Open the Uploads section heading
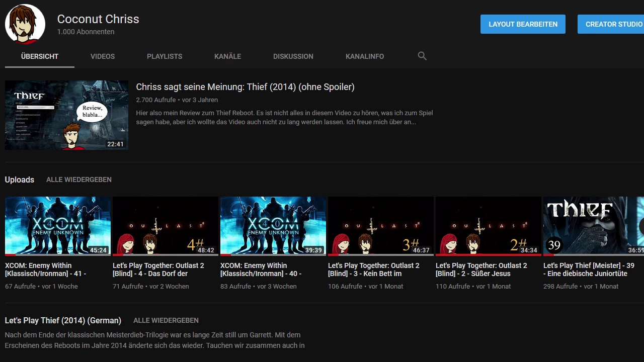644x362 pixels. [x=20, y=179]
